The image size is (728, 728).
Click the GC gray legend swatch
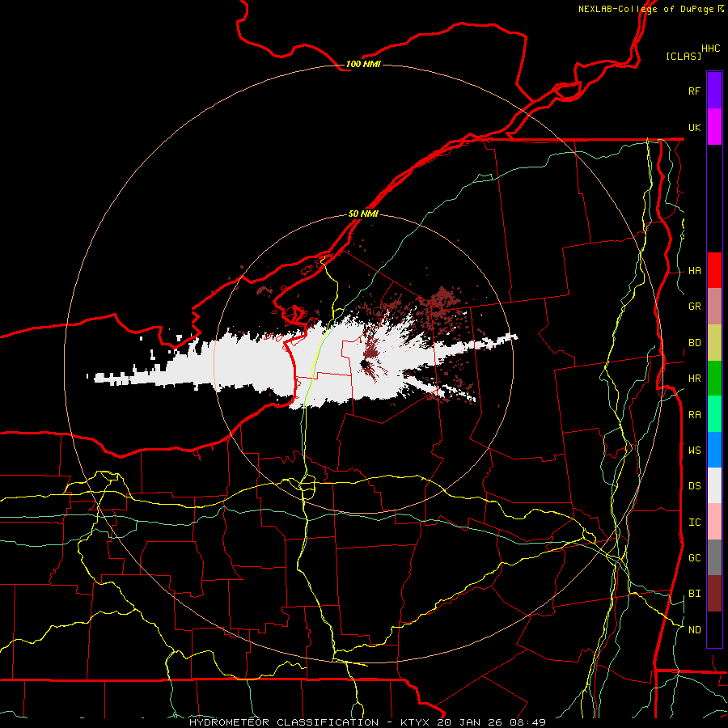pos(714,557)
